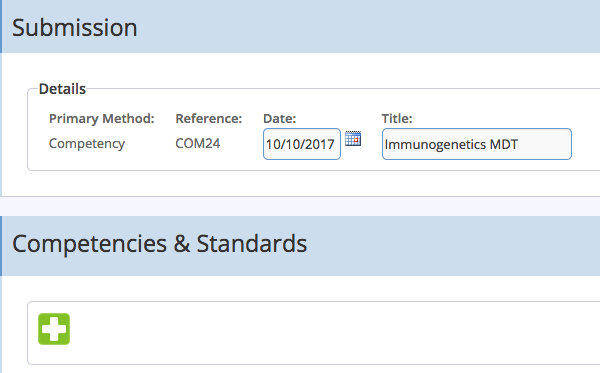Click the pale divider strip between sections

click(x=300, y=206)
